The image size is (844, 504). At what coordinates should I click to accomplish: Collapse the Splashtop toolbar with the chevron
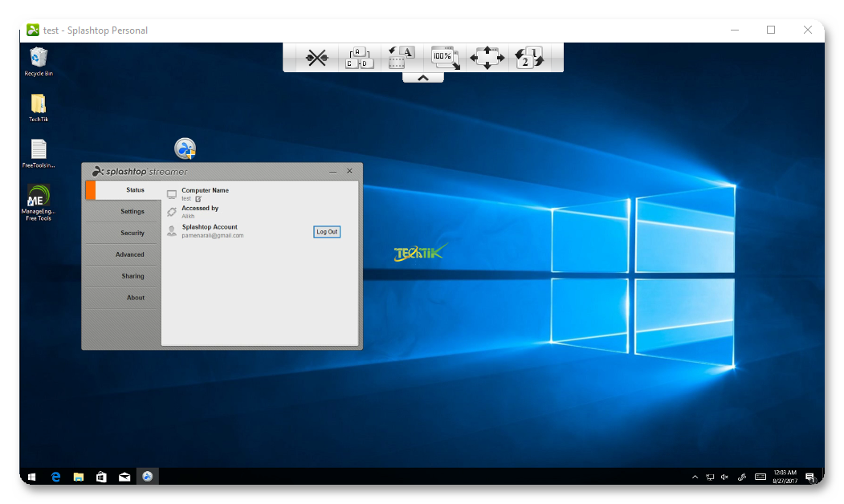pyautogui.click(x=423, y=78)
